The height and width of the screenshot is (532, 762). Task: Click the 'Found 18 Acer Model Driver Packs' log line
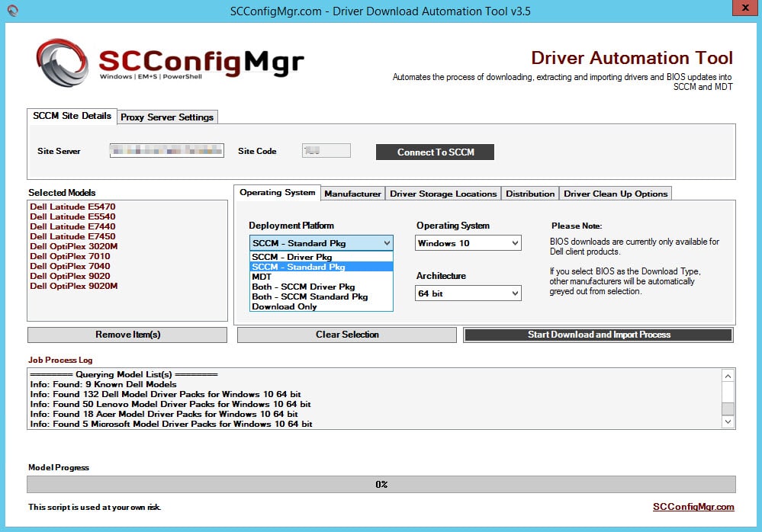[164, 414]
